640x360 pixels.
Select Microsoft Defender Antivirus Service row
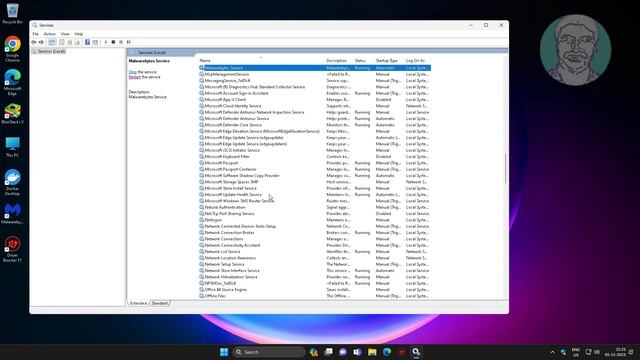click(315, 118)
